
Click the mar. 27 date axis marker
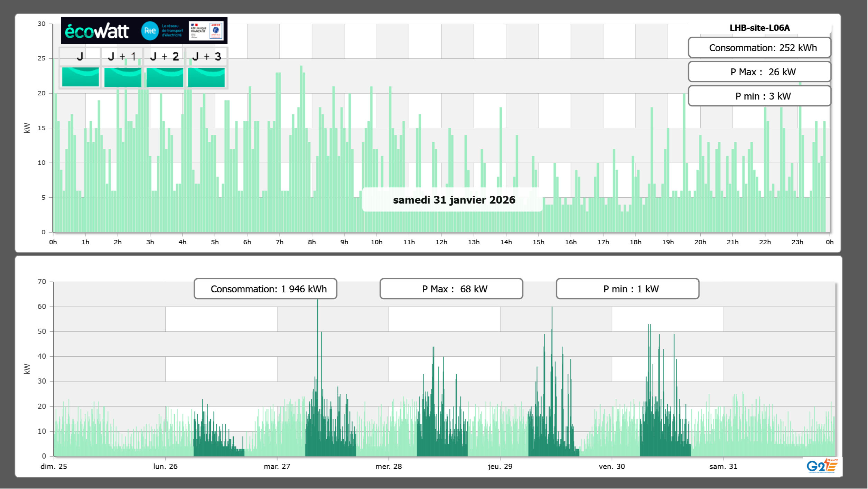coord(277,467)
